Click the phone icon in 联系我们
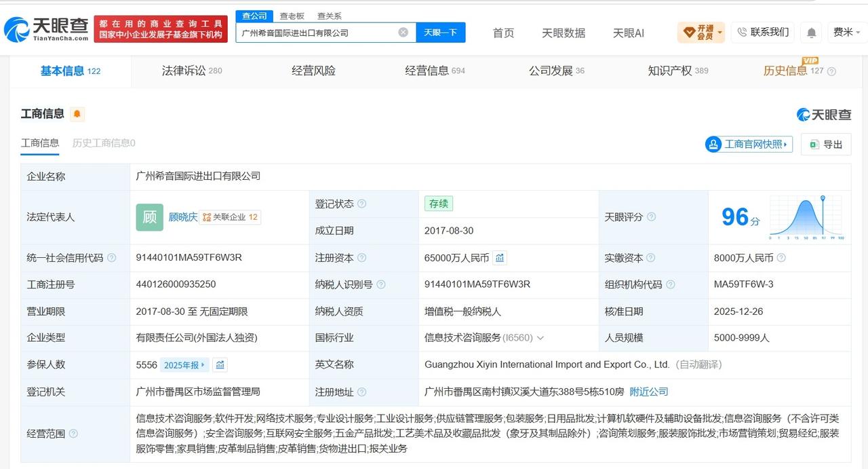Screen dimensions: 868x469 (742, 32)
